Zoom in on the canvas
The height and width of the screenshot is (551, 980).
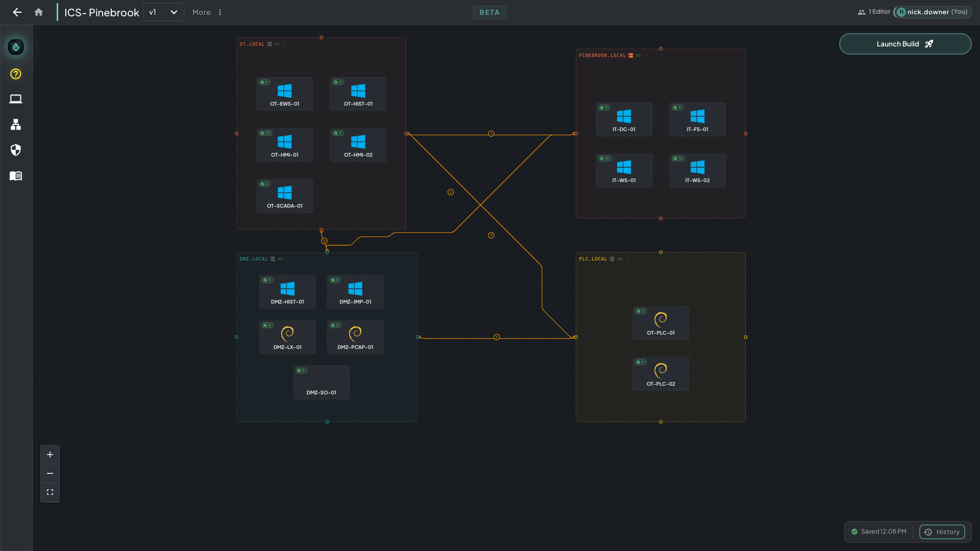coord(50,455)
